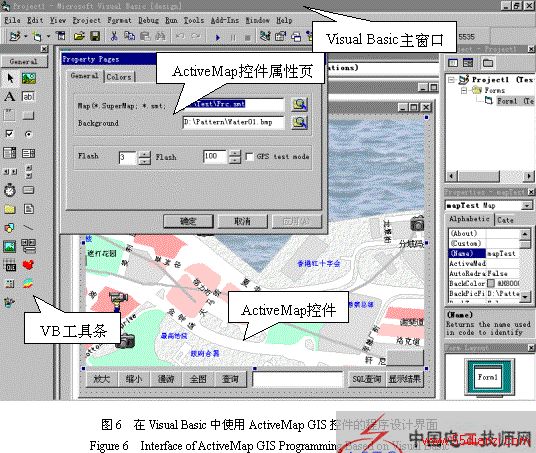Click the Start run toolbar button
Screen dimensions: 536x453
(x=218, y=37)
